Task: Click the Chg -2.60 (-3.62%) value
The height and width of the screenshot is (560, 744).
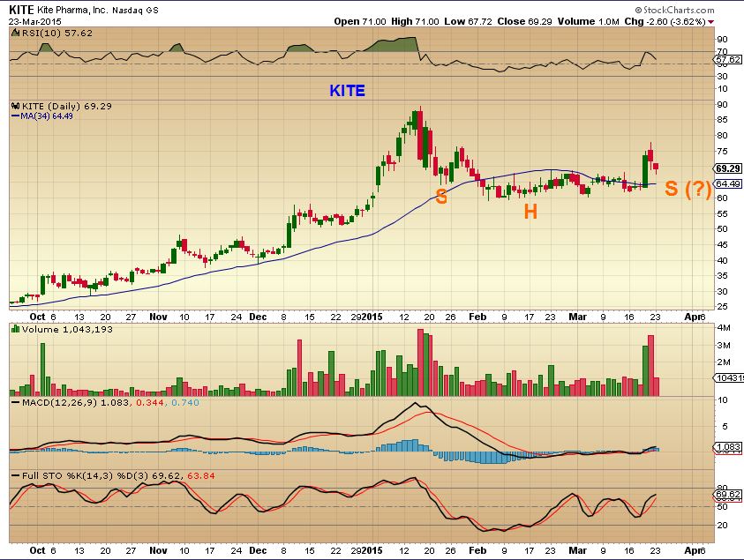Action: [x=665, y=21]
